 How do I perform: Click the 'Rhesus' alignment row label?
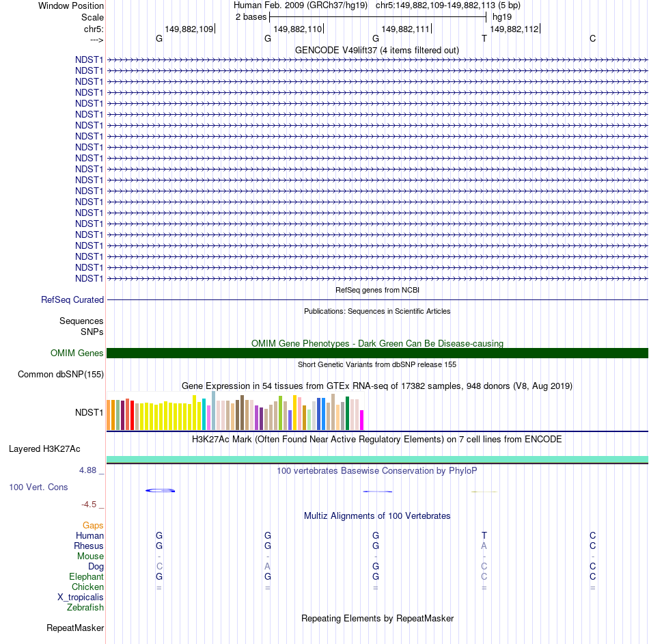click(89, 546)
